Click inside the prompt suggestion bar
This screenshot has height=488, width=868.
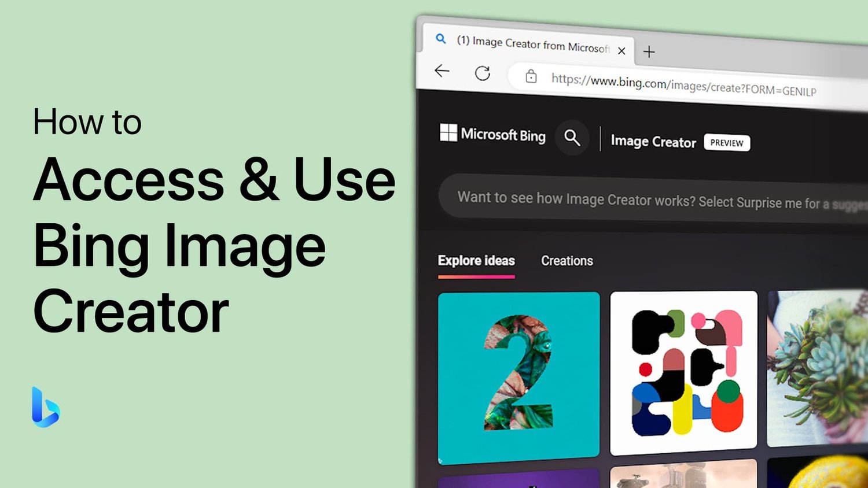[x=637, y=199]
